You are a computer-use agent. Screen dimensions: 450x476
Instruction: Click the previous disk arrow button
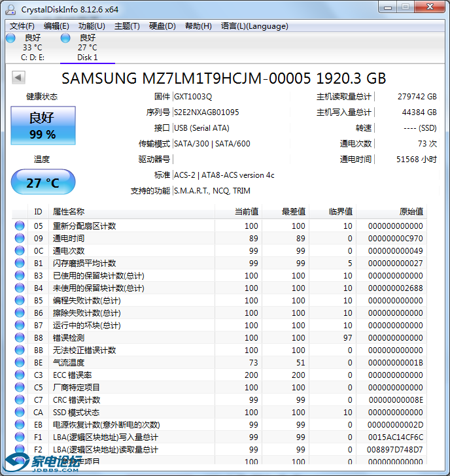click(18, 78)
